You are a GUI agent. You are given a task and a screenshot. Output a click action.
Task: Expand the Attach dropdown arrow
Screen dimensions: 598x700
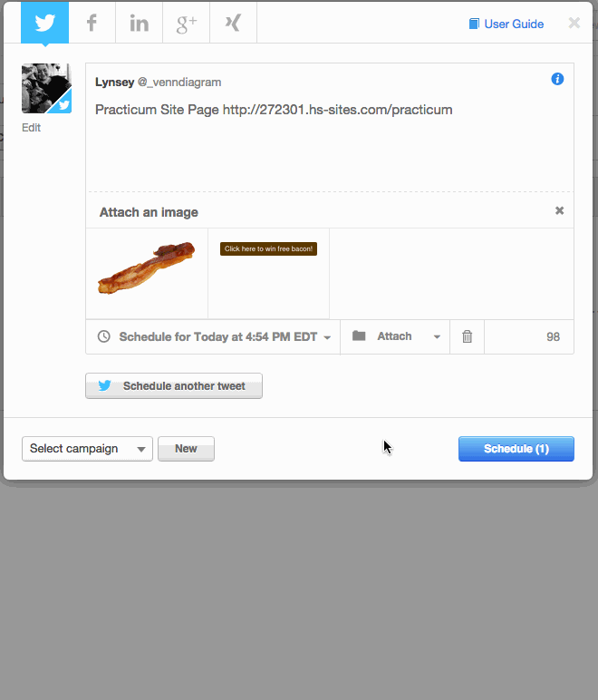pyautogui.click(x=437, y=337)
